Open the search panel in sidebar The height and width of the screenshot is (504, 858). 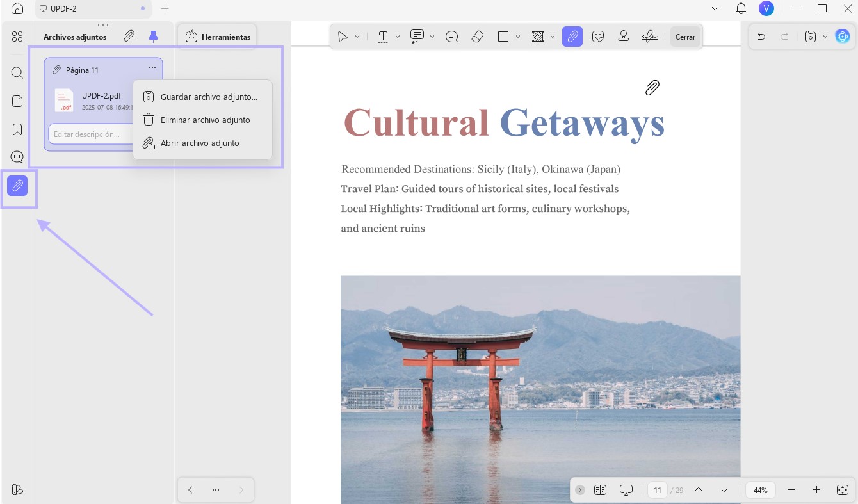[17, 72]
